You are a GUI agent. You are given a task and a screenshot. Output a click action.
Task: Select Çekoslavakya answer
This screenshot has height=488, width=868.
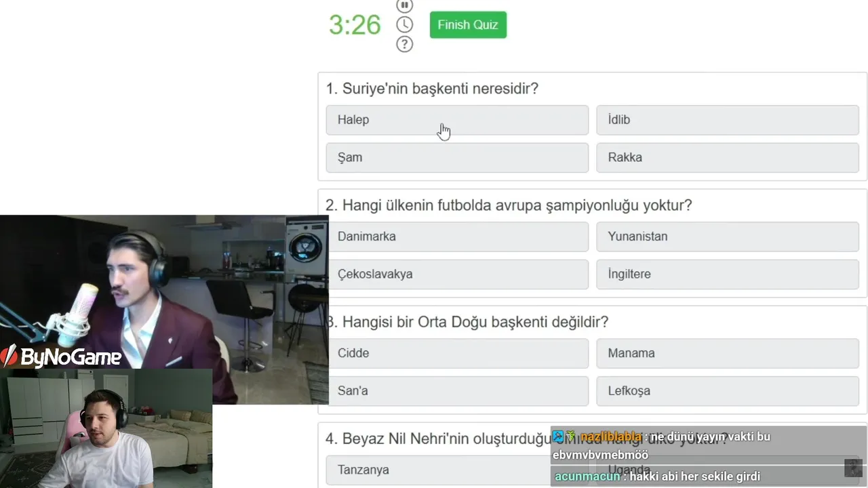pyautogui.click(x=458, y=274)
